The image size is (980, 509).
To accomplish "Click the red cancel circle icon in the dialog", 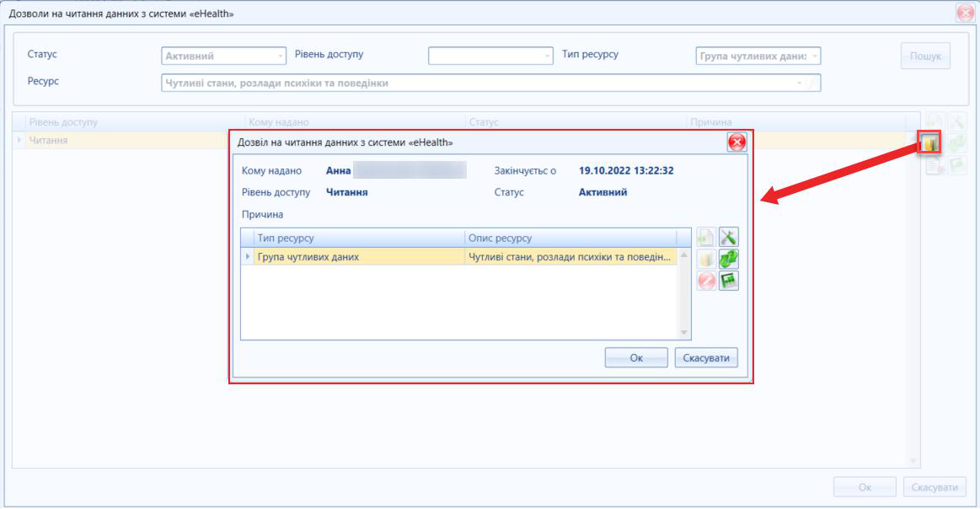I will click(x=706, y=281).
